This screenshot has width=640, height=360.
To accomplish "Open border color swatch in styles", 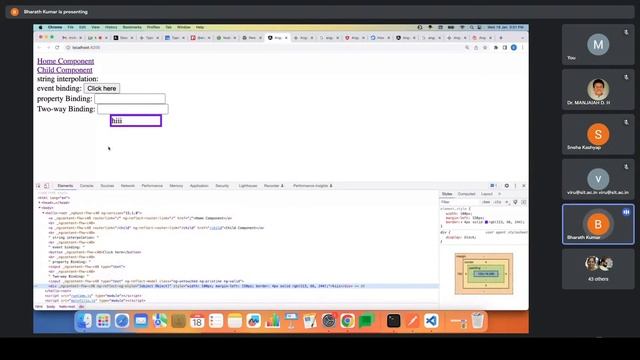I will pyautogui.click(x=486, y=222).
